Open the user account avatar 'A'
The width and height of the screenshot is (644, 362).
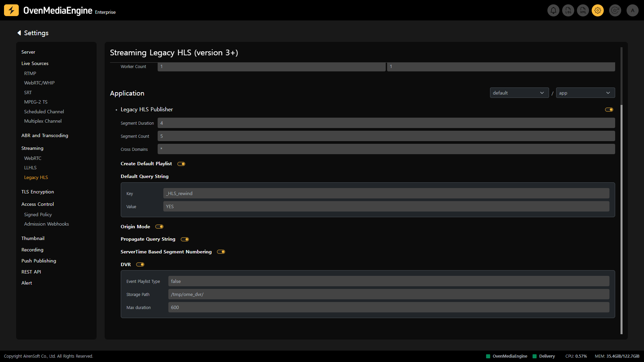(x=633, y=10)
